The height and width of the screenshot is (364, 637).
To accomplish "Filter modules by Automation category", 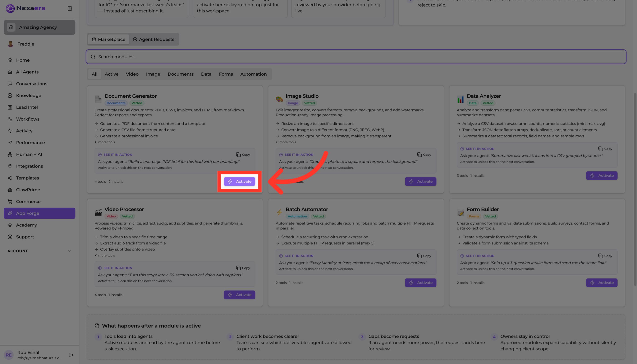I will click(253, 74).
